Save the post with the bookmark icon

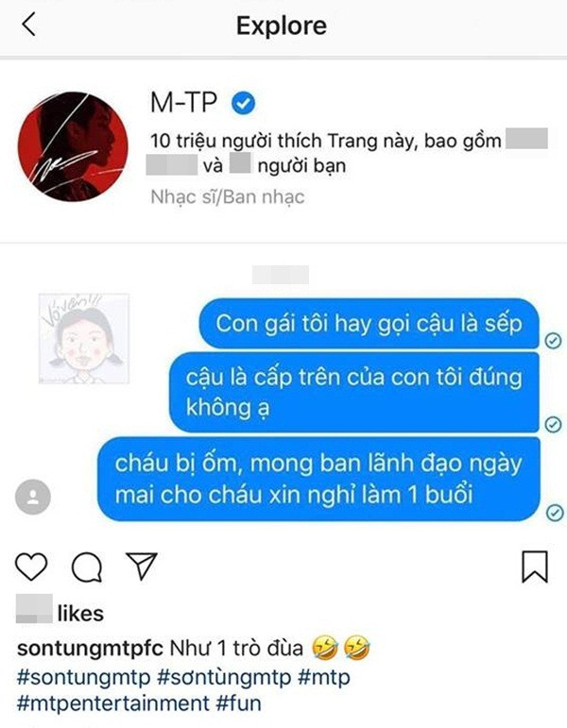point(535,567)
